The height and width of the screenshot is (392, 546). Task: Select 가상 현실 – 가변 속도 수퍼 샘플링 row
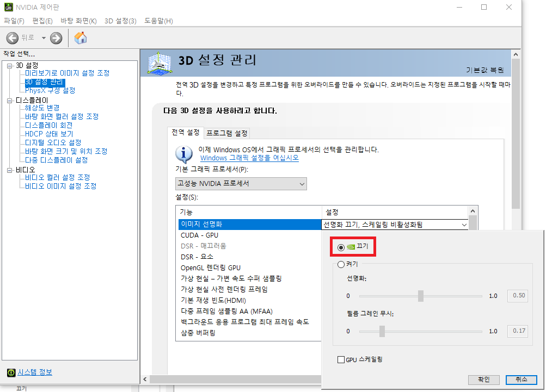[250, 278]
